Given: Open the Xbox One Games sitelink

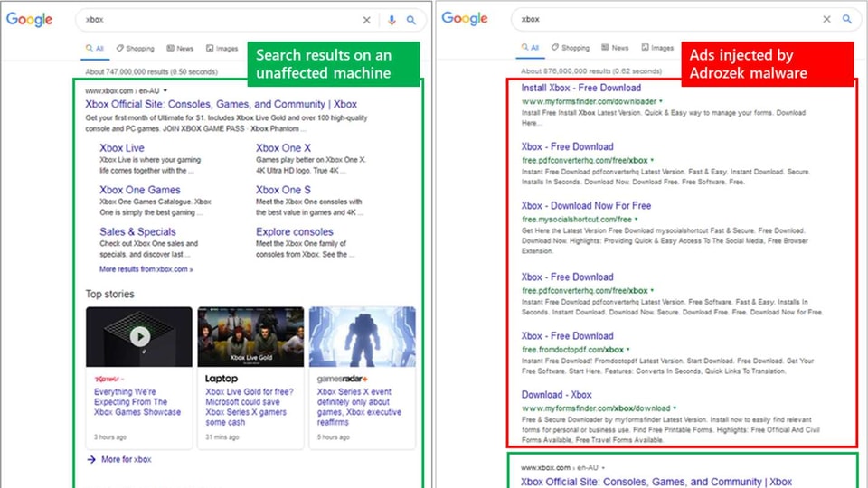Looking at the screenshot, I should 140,190.
